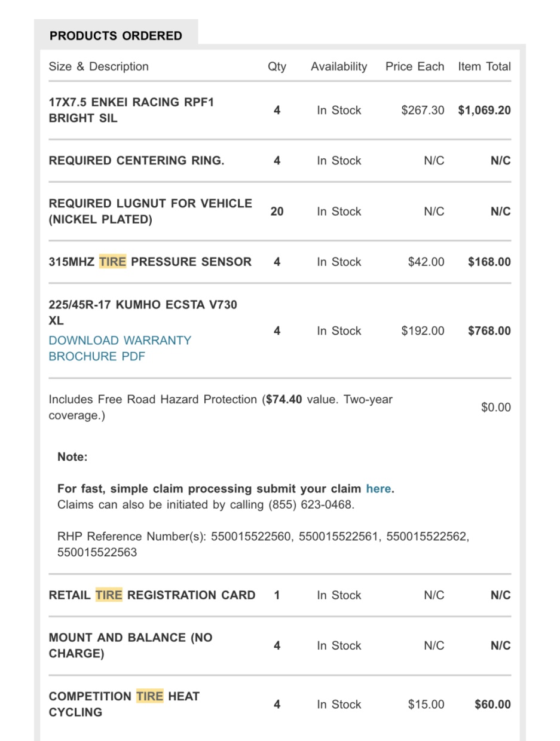Viewport: 560px width, 741px height.
Task: Click the Mount and Balance description
Action: tap(130, 645)
